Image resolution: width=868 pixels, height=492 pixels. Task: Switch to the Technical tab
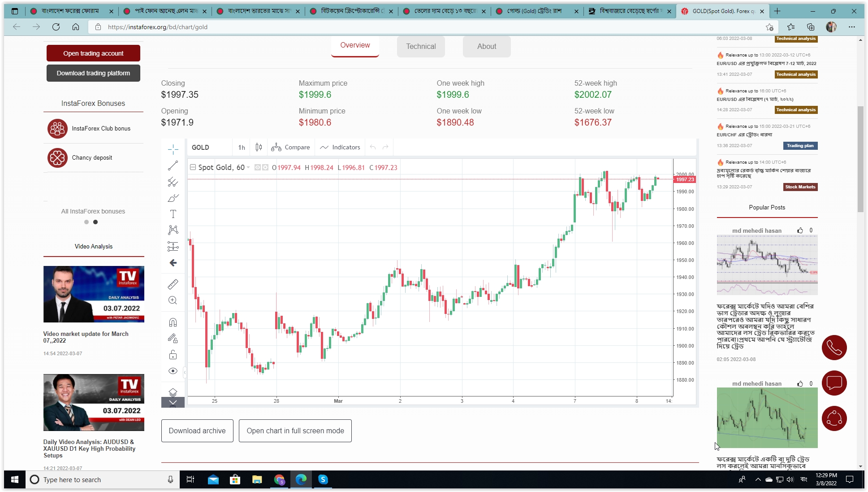point(421,47)
